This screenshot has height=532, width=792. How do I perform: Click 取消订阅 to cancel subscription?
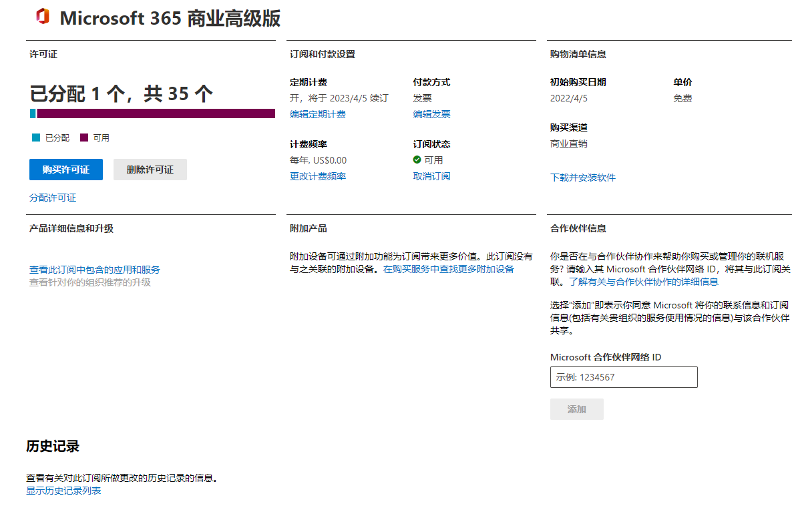point(431,176)
